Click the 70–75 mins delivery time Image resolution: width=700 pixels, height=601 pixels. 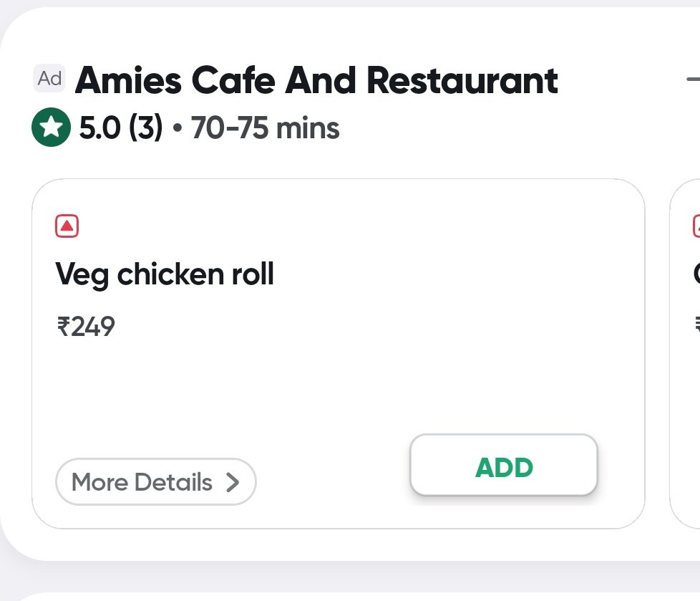265,129
